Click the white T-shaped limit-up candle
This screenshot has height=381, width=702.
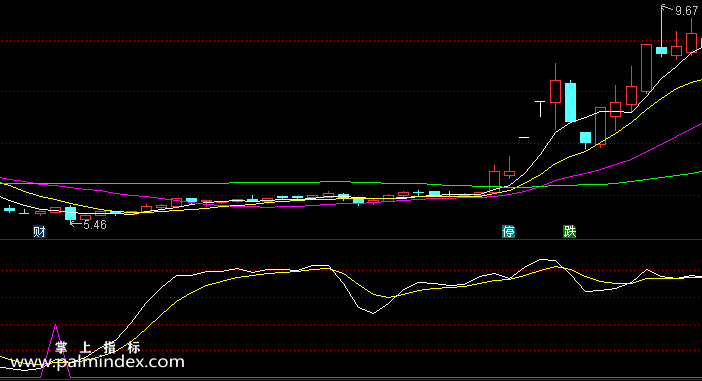click(x=540, y=109)
